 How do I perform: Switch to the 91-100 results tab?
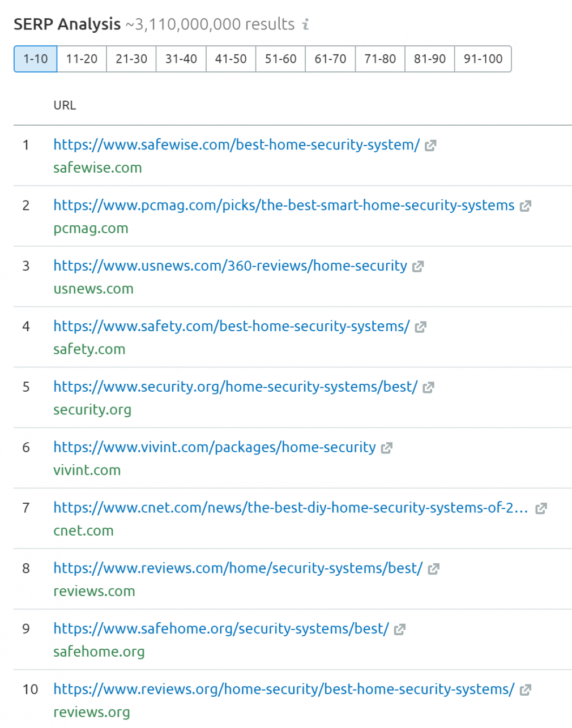coord(483,59)
